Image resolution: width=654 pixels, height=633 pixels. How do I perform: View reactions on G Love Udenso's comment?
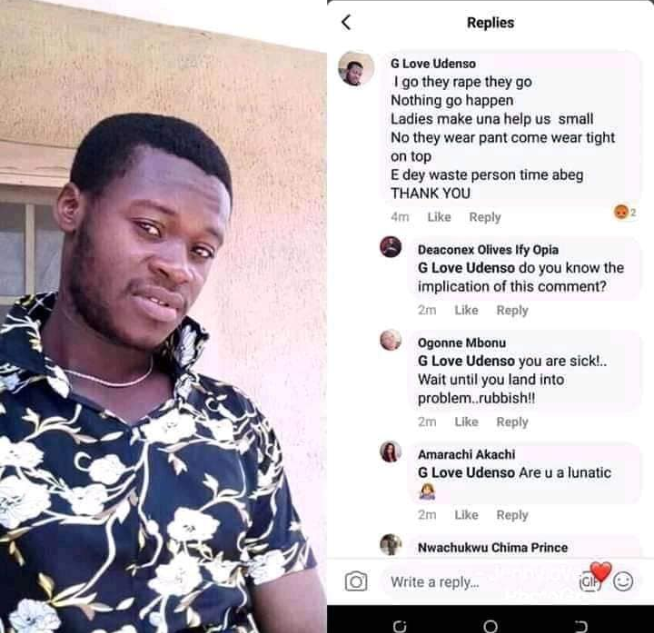pyautogui.click(x=626, y=212)
